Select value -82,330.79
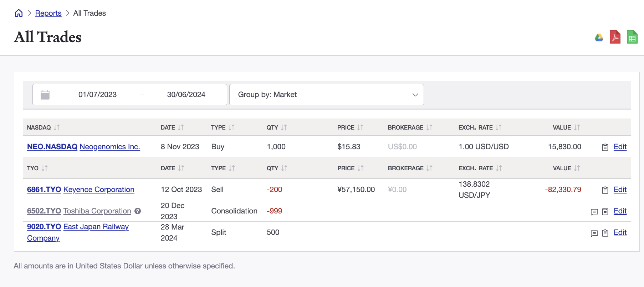Image resolution: width=644 pixels, height=287 pixels. (x=563, y=190)
